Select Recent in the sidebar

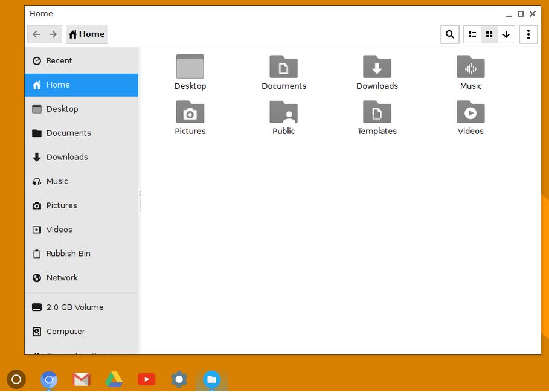[59, 60]
